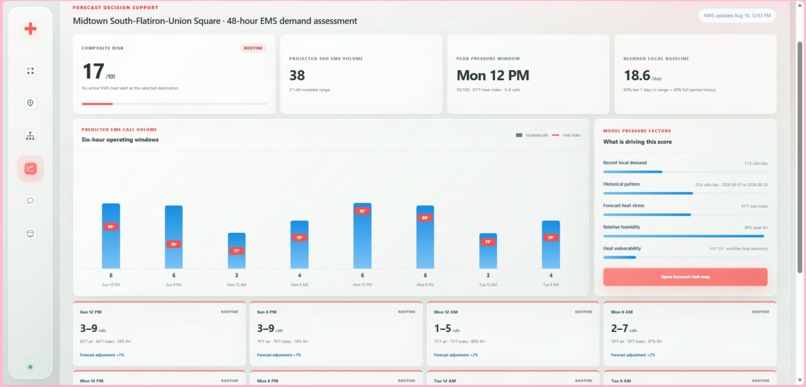Screen dimensions: 806x387
Task: Click heat index label on Mon 12 PM bar
Action: [362, 211]
